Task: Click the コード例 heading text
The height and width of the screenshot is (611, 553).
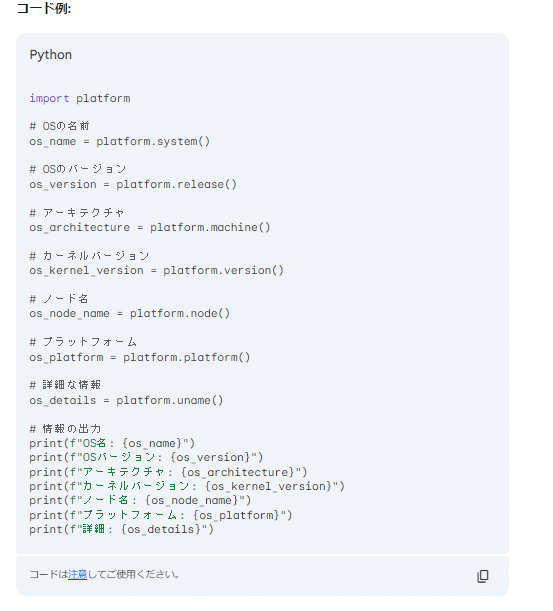Action: 44,8
